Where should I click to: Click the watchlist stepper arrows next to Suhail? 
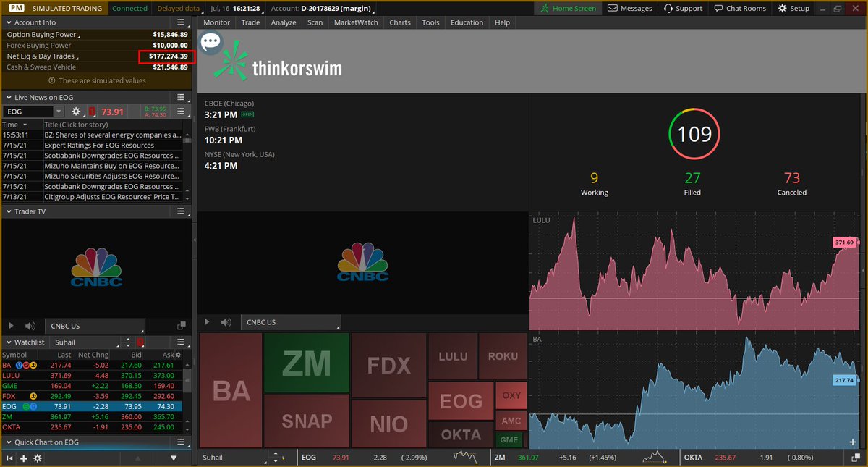128,342
